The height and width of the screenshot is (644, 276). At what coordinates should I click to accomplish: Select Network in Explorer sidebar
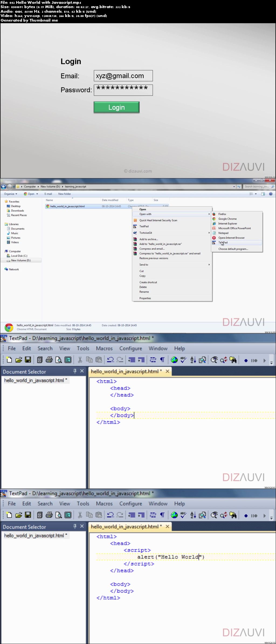[14, 269]
